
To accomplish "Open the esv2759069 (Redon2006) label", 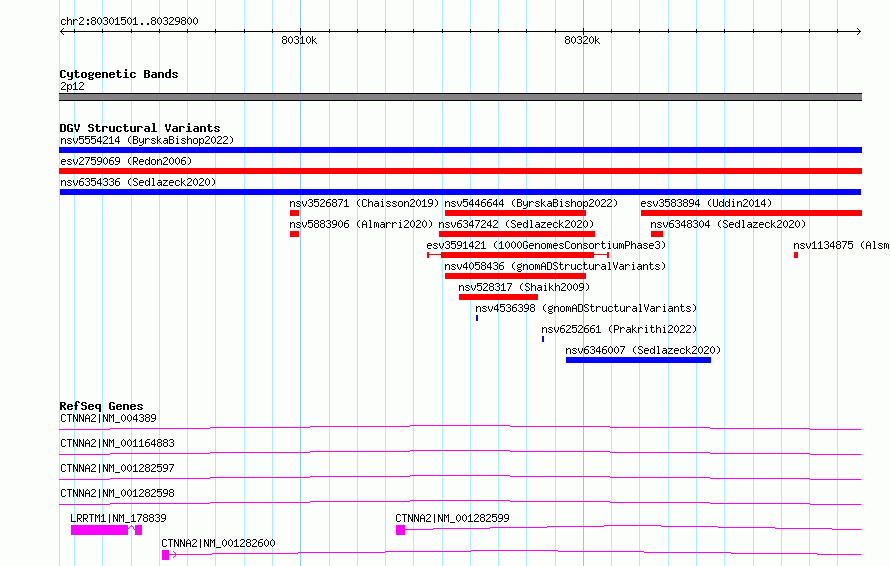I will click(126, 161).
